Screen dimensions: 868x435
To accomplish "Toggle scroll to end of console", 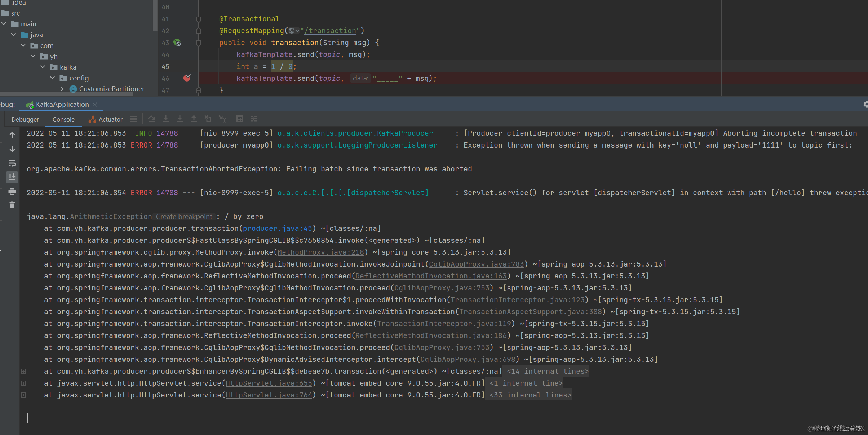I will [12, 177].
